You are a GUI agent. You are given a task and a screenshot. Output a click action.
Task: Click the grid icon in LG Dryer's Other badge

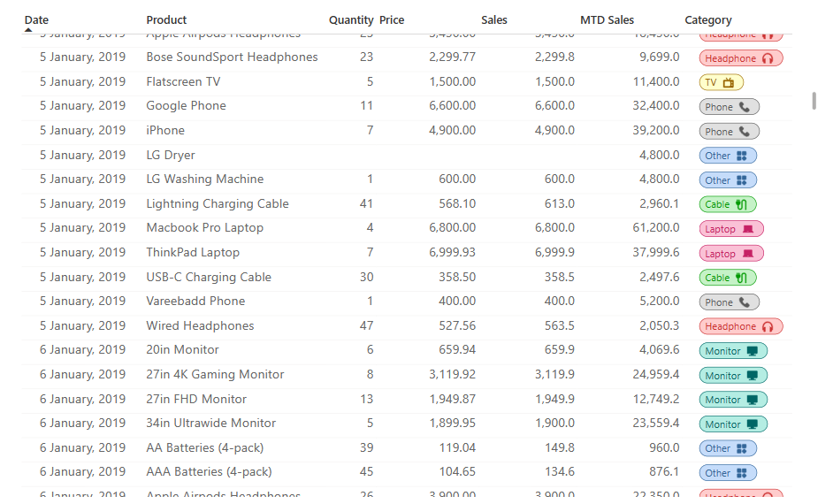click(742, 156)
